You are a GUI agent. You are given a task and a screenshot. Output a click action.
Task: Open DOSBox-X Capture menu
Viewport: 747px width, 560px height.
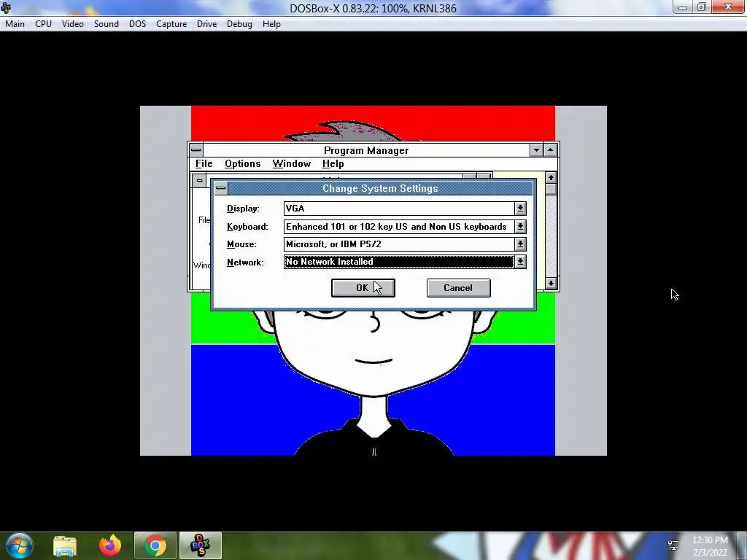(171, 24)
